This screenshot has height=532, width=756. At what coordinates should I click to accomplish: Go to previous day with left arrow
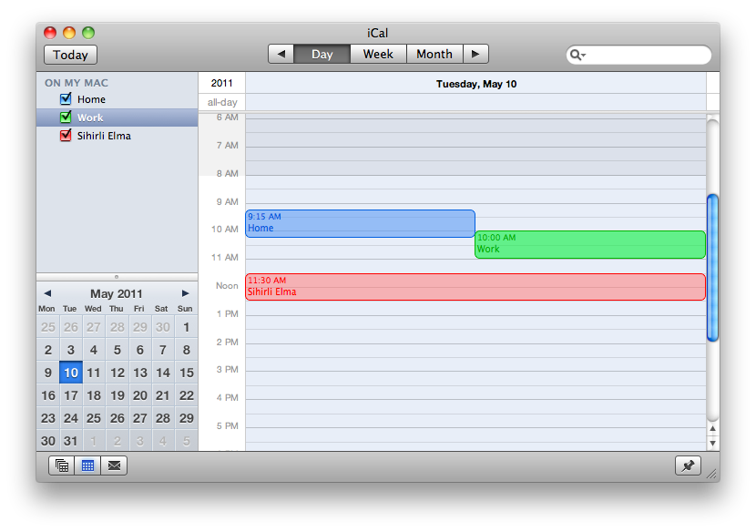[281, 54]
